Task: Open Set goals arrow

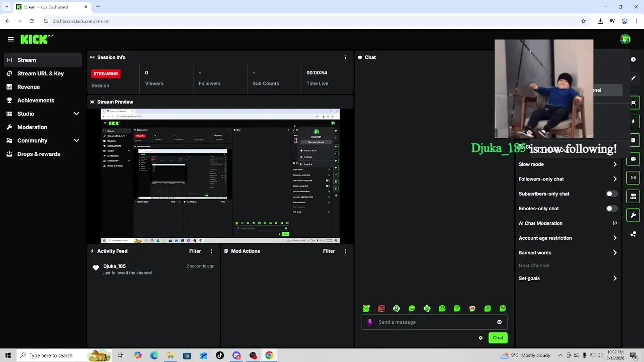Action: (615, 278)
